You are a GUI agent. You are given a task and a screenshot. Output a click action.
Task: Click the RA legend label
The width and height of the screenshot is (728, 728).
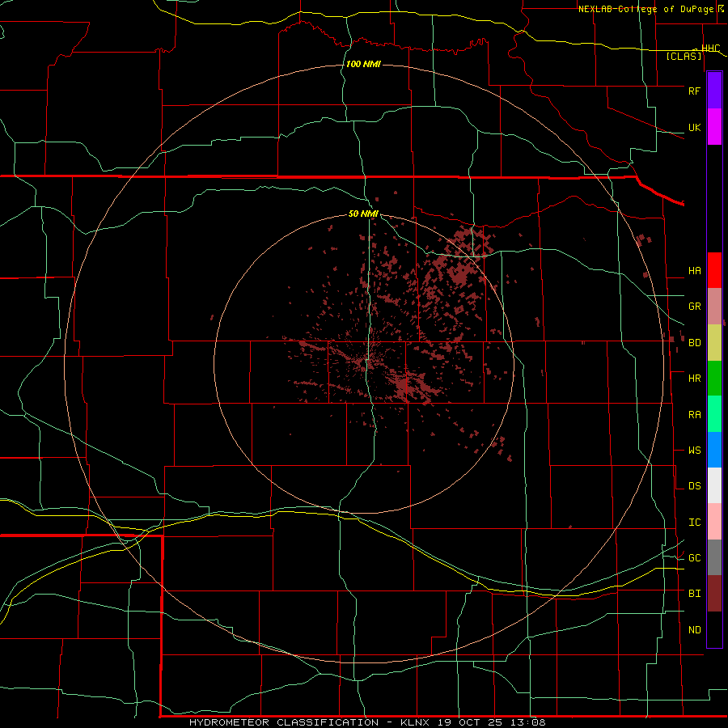coord(694,415)
